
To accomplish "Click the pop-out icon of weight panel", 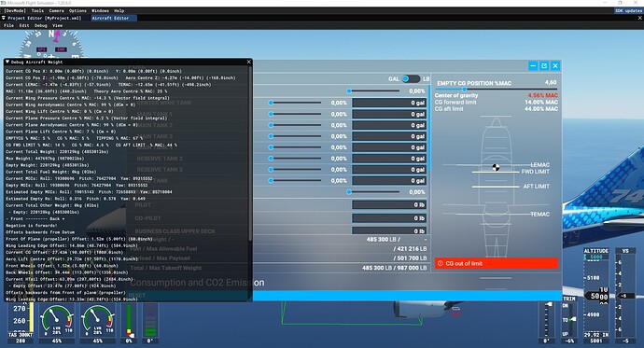I will click(544, 65).
